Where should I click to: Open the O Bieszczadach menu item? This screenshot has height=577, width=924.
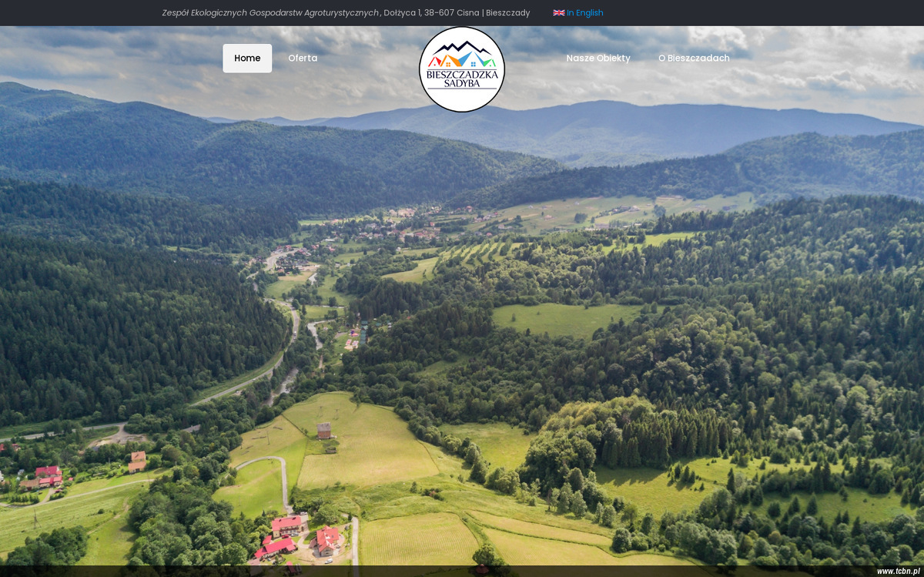(694, 59)
